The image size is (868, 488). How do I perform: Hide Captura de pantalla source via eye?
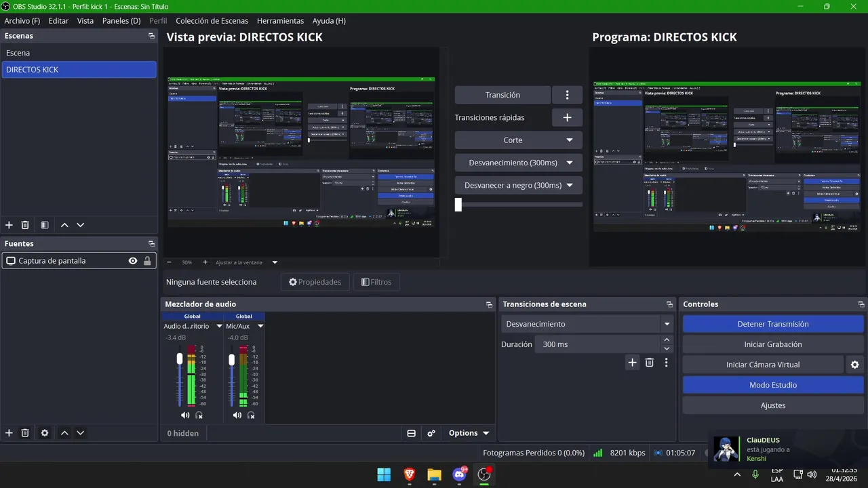pyautogui.click(x=133, y=261)
